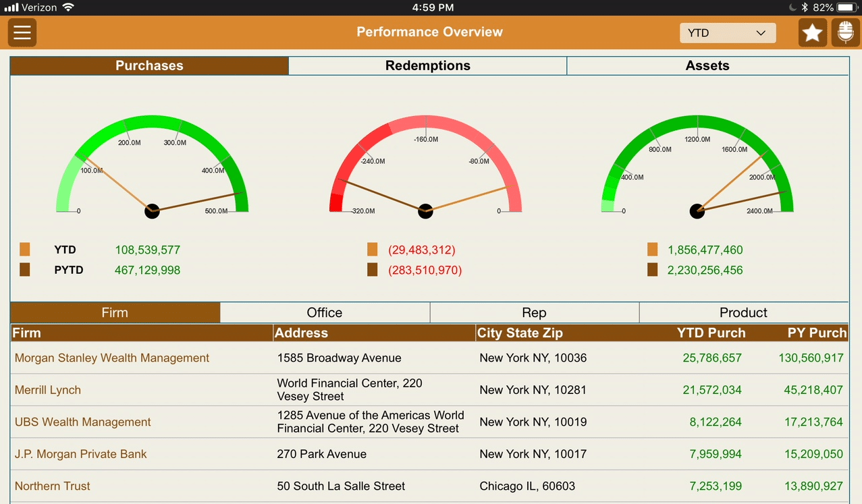Open the YTD period dropdown
862x504 pixels.
click(728, 33)
